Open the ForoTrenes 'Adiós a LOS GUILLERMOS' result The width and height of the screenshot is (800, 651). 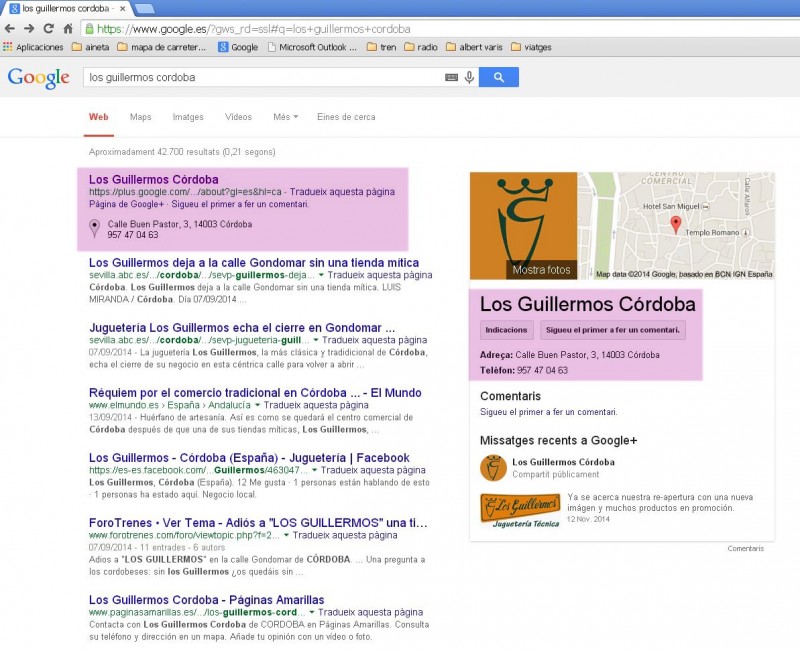pyautogui.click(x=258, y=523)
